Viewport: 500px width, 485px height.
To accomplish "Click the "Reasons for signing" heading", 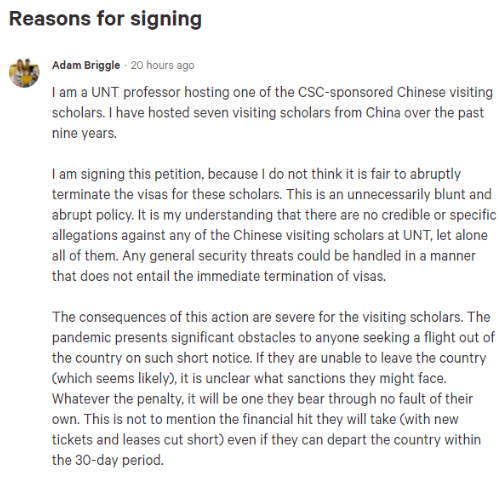I will pos(105,19).
